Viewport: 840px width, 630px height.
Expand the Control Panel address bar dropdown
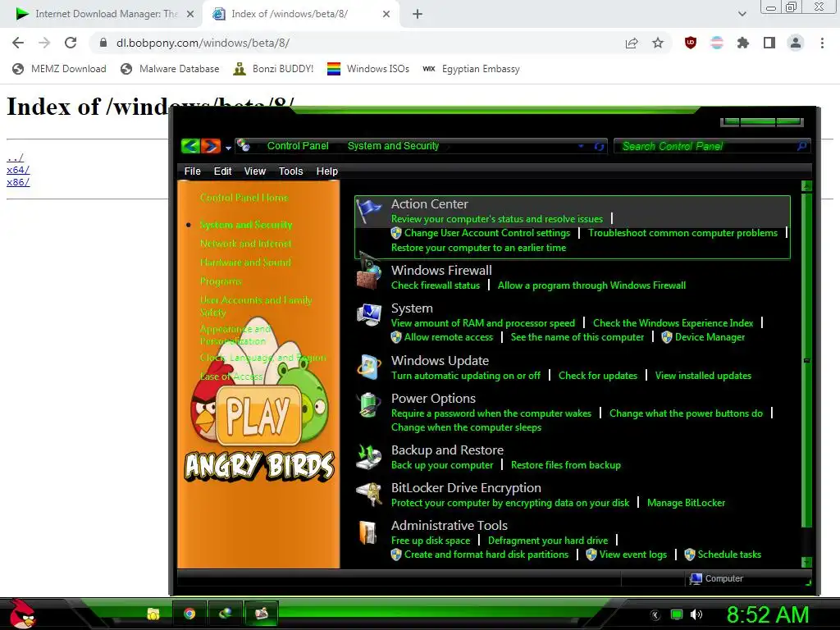click(x=582, y=146)
